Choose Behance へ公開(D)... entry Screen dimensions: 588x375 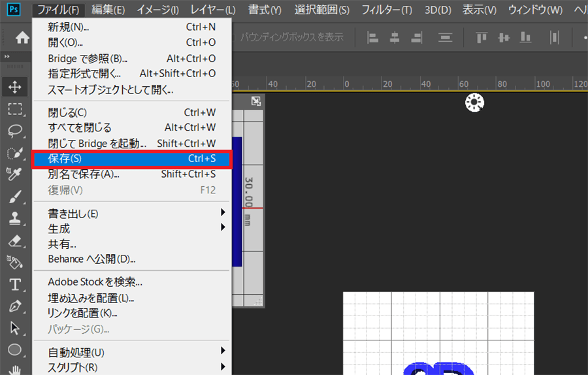click(x=131, y=259)
